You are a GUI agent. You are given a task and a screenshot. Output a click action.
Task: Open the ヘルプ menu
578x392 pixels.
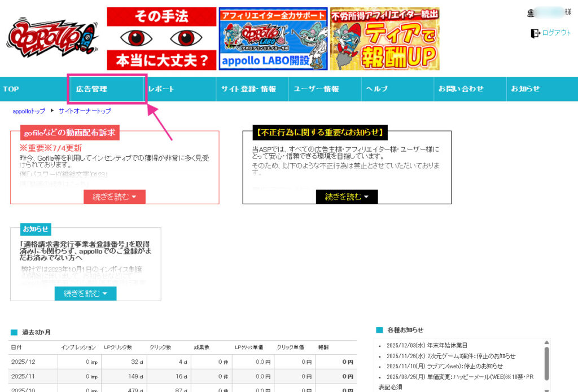(x=376, y=89)
